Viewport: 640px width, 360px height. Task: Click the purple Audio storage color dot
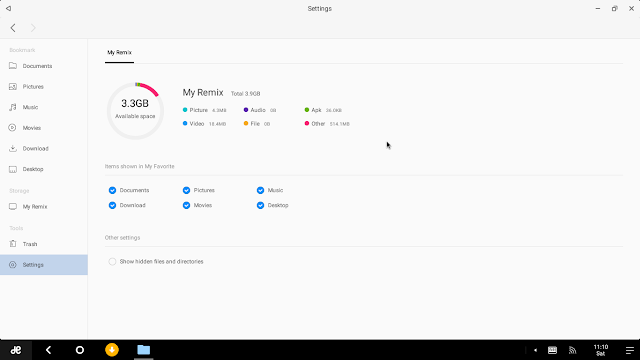[x=246, y=110]
